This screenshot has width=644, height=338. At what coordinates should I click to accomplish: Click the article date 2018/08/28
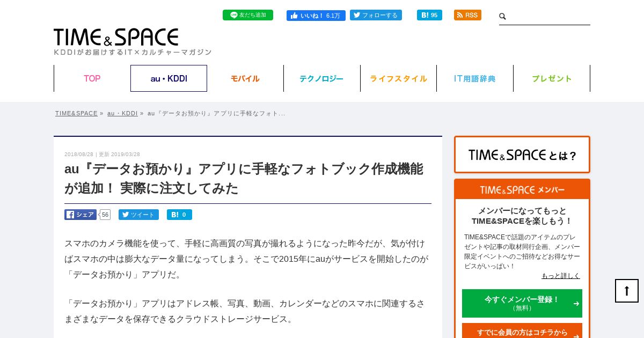[79, 154]
